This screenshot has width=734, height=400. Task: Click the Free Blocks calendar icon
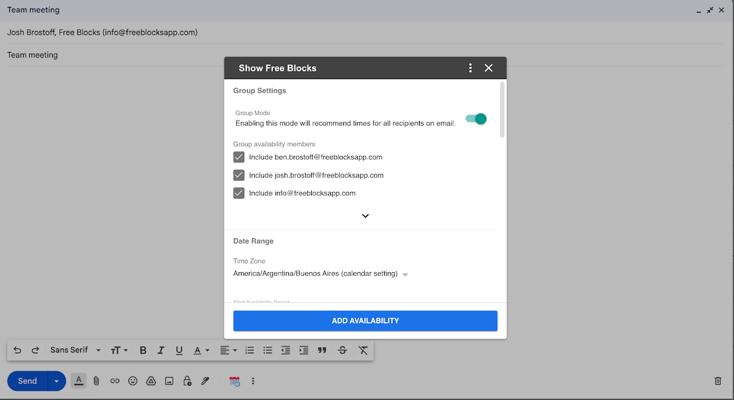pyautogui.click(x=234, y=381)
